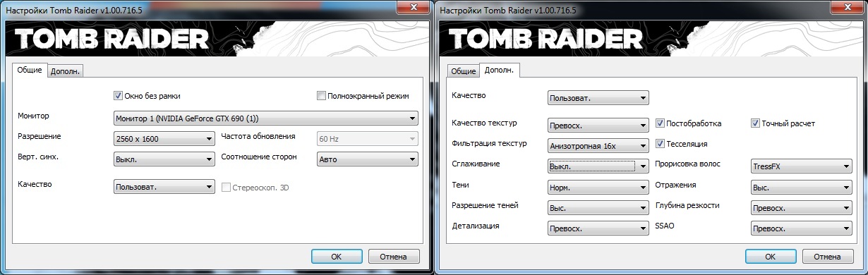
Task: Expand the Разрешение 2560 x 1600 dropdown
Action: (164, 139)
